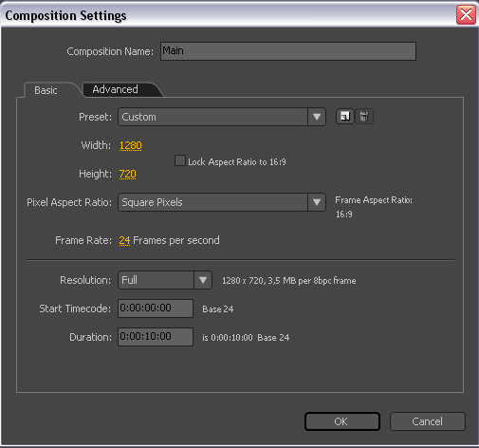Click the save preset icon

tap(344, 117)
